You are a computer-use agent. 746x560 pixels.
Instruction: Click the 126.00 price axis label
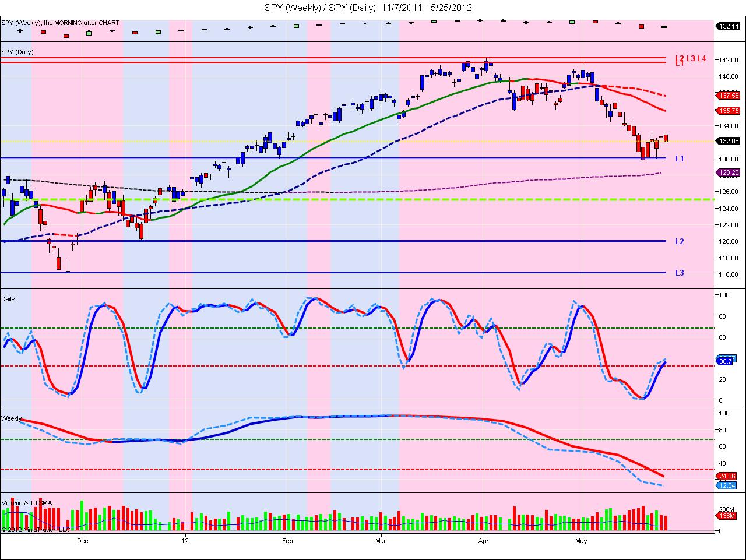[729, 192]
